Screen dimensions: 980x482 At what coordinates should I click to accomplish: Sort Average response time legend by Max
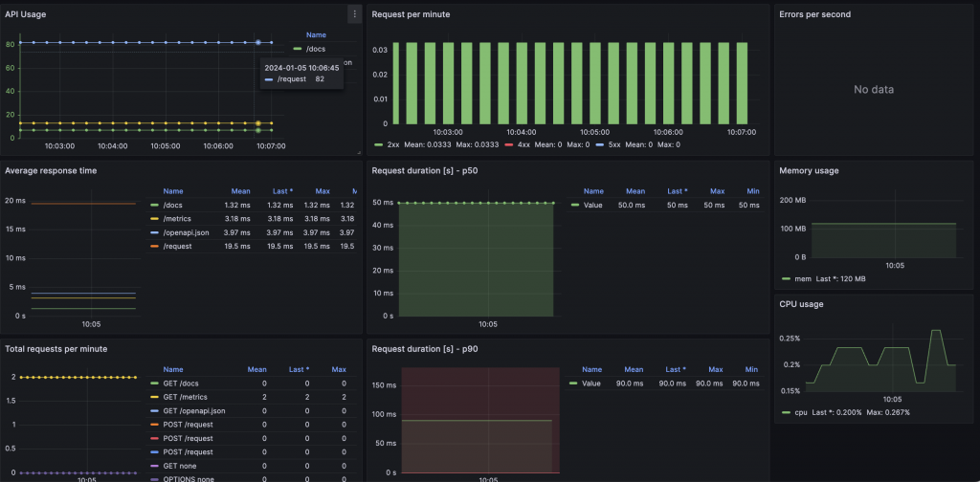coord(323,191)
